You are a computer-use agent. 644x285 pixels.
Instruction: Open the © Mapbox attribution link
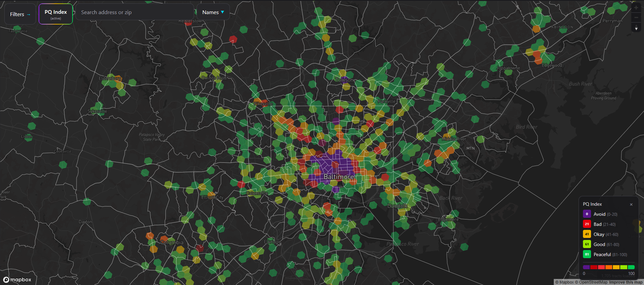564,282
